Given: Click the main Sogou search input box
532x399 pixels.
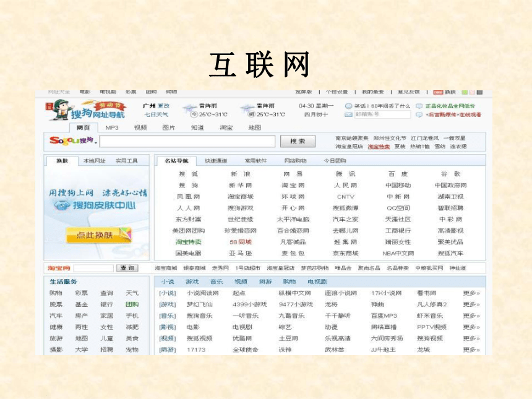Looking at the screenshot, I should [x=187, y=141].
